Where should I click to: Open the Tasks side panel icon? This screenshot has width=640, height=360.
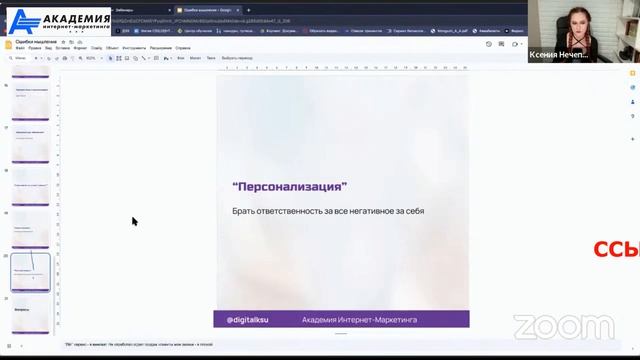(633, 88)
